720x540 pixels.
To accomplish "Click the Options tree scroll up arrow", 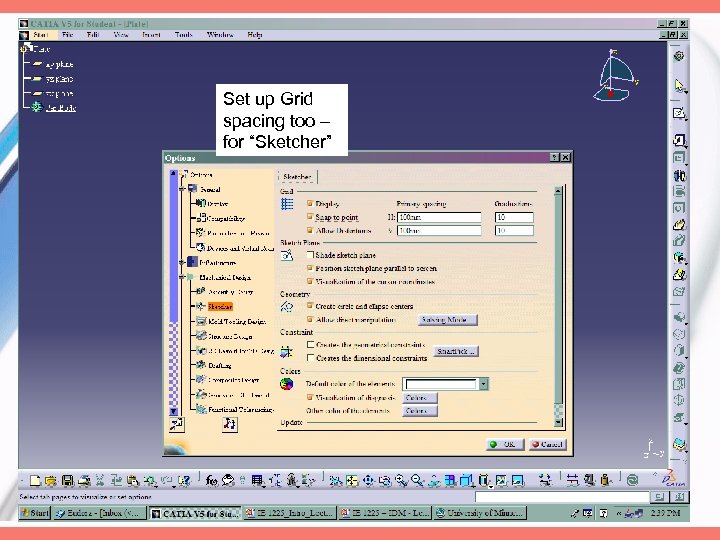I will pos(174,174).
